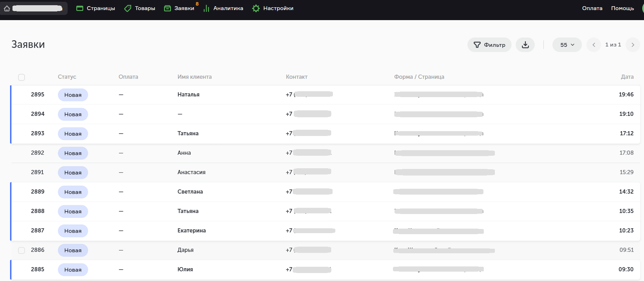Open status Новая for request 2891
The height and width of the screenshot is (281, 644).
click(73, 172)
